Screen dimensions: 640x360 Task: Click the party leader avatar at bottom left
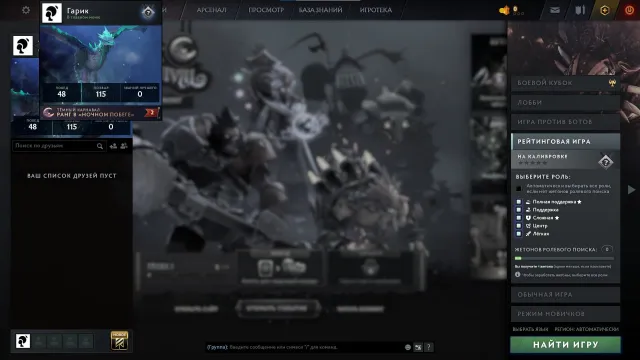(23, 341)
